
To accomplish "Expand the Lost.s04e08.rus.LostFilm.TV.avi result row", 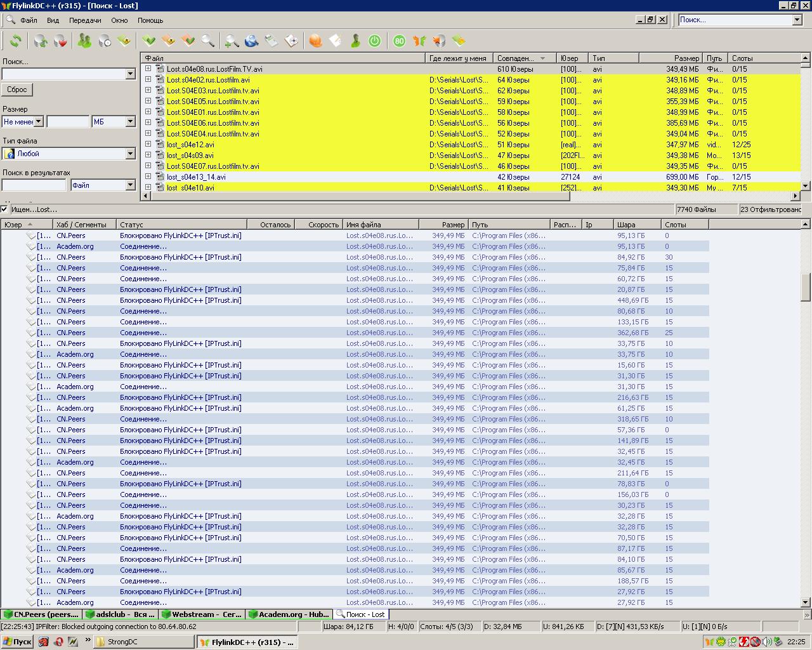I will (x=148, y=69).
